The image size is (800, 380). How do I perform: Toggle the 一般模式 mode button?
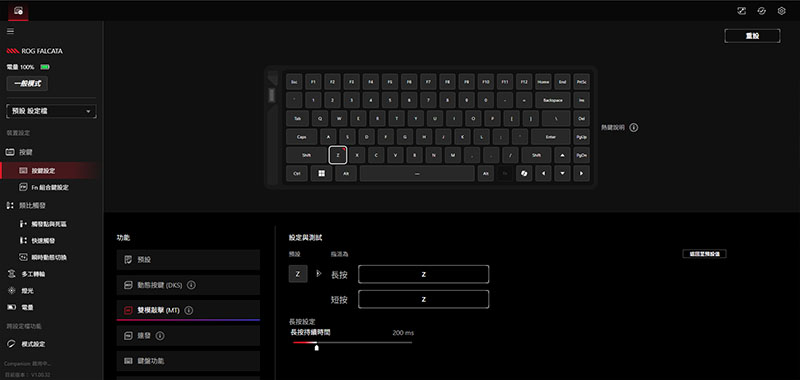tap(27, 84)
